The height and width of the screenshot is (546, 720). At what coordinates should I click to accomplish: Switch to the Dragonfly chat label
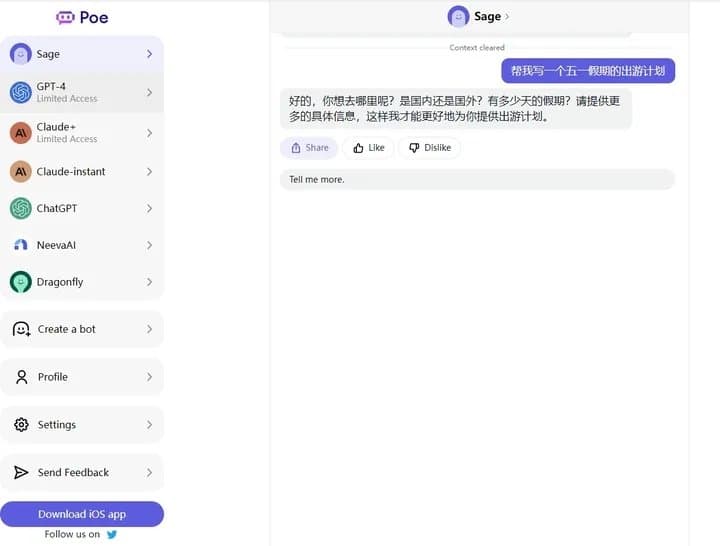point(60,282)
